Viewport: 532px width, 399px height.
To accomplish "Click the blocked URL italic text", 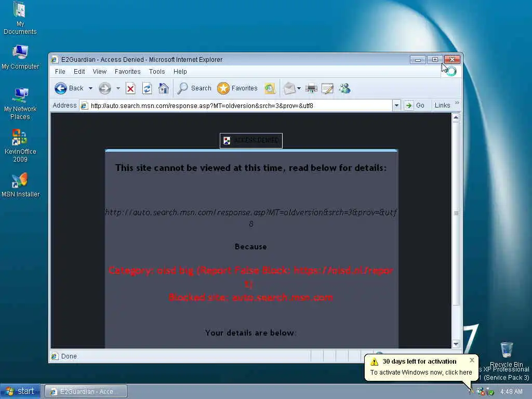I will click(x=251, y=218).
